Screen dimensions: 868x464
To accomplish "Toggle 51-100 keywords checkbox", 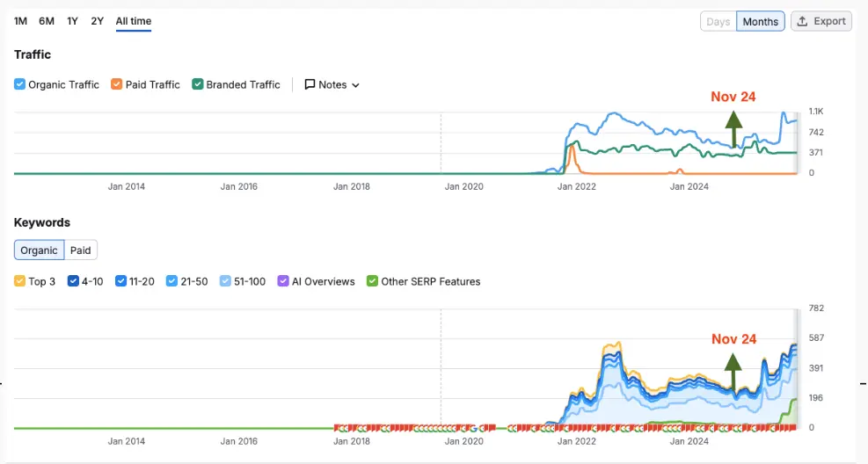I will 225,281.
